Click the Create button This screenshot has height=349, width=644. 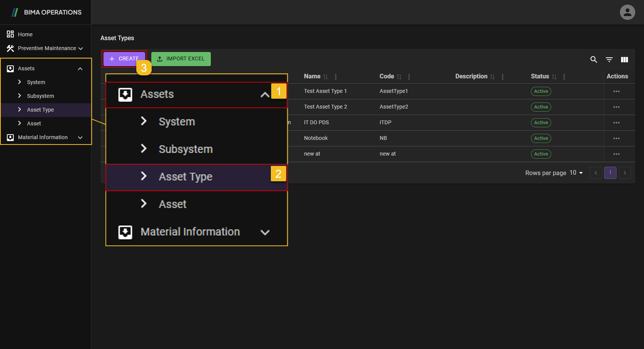click(123, 59)
